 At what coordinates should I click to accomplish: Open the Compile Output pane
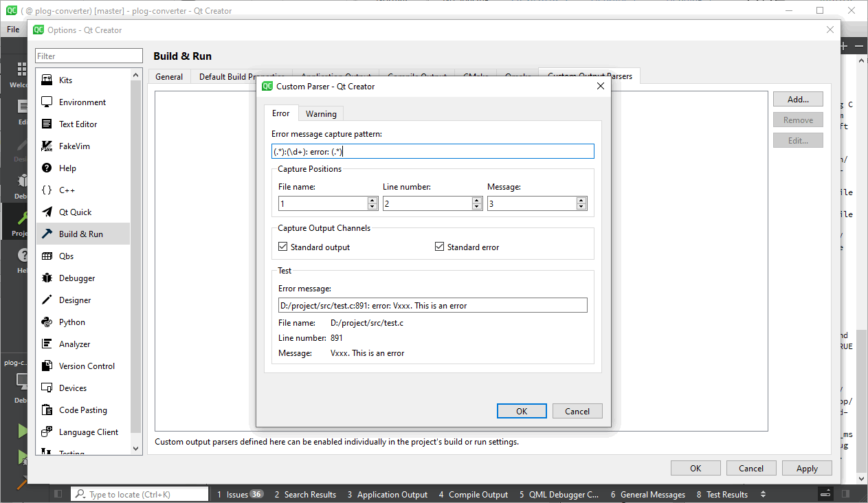(x=474, y=494)
